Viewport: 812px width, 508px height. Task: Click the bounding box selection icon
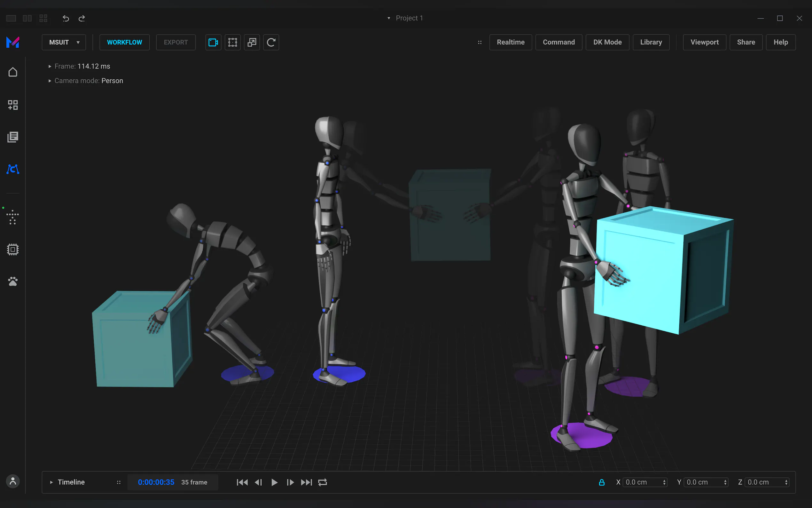tap(233, 42)
